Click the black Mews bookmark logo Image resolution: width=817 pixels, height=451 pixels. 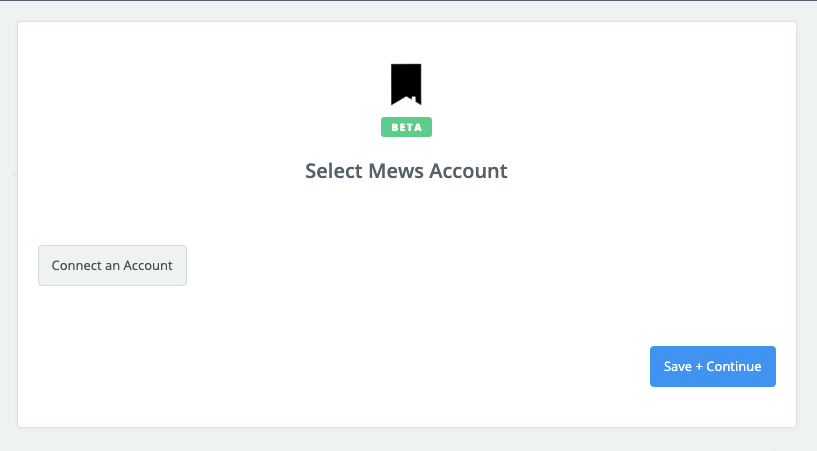(406, 84)
